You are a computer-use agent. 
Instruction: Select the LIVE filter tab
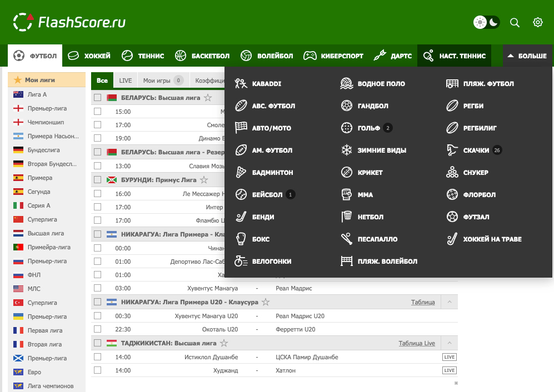point(126,81)
